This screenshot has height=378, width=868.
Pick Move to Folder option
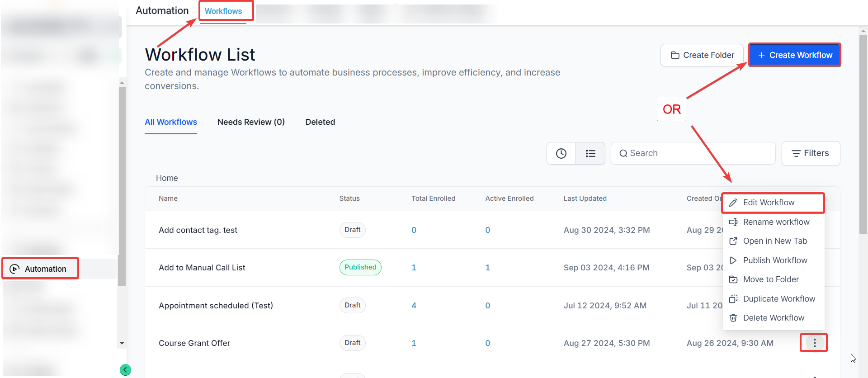tap(770, 279)
